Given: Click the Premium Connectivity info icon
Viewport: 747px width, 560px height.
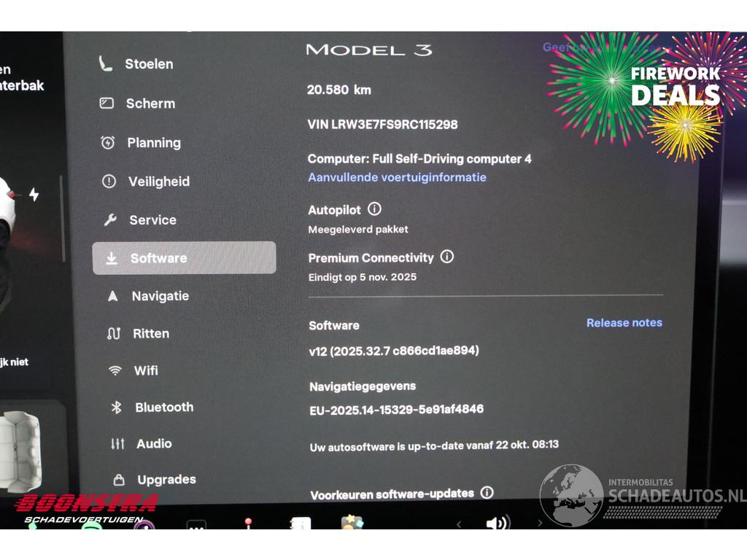Looking at the screenshot, I should [447, 257].
